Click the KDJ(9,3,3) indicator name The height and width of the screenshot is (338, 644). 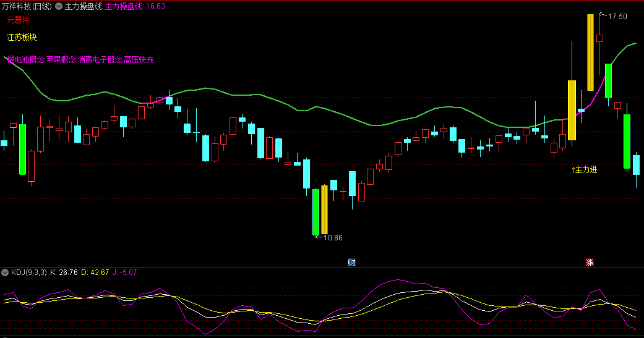pyautogui.click(x=28, y=273)
